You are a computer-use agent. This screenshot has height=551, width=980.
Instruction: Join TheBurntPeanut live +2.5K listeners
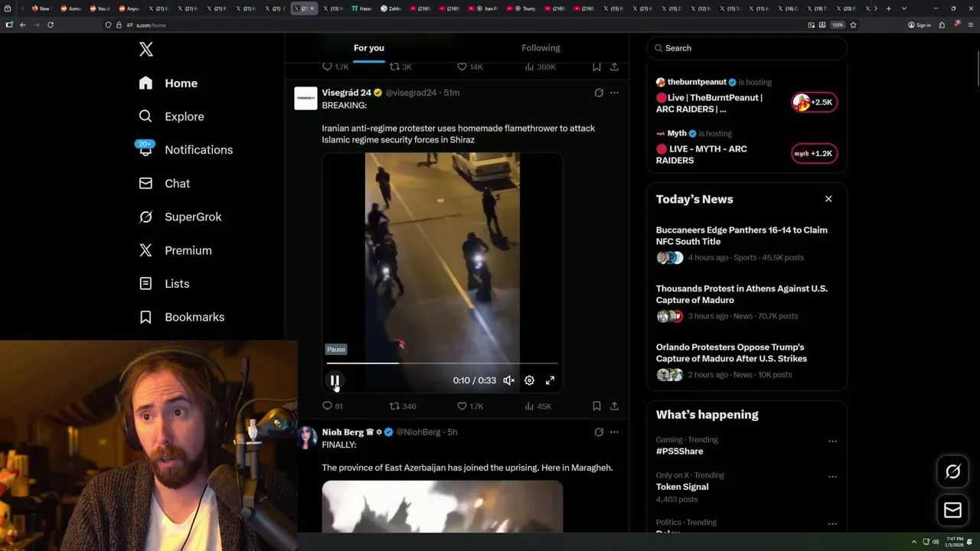[814, 102]
